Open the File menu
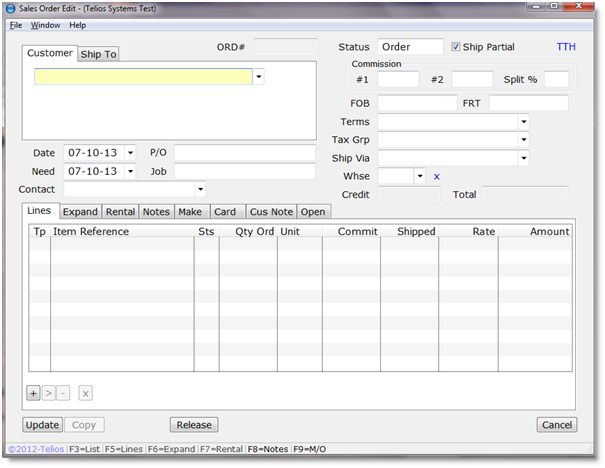The width and height of the screenshot is (605, 468). coord(16,25)
